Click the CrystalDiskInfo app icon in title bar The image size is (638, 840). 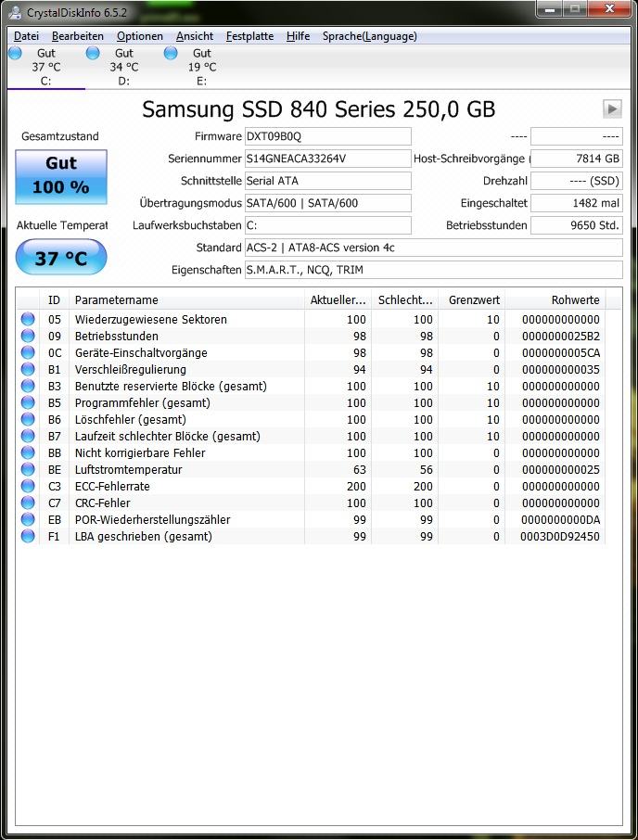[15, 12]
